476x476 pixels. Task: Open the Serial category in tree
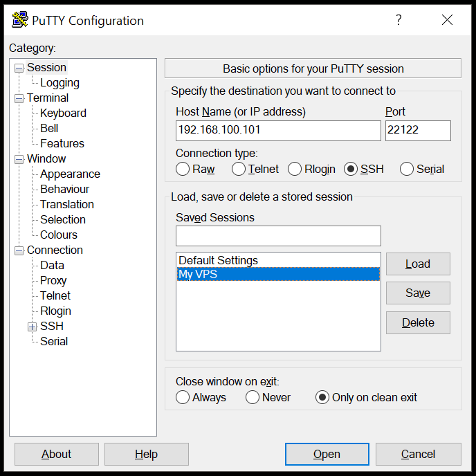(54, 341)
